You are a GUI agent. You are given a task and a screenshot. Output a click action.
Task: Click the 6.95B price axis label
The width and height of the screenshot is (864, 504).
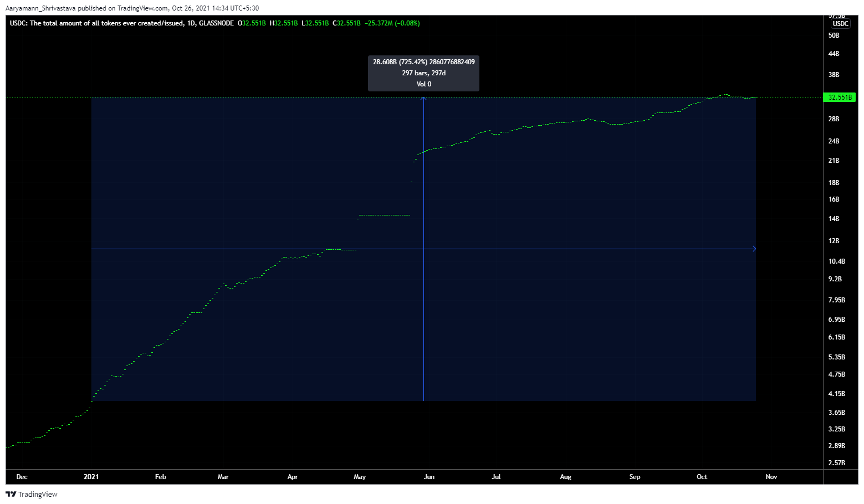(837, 320)
